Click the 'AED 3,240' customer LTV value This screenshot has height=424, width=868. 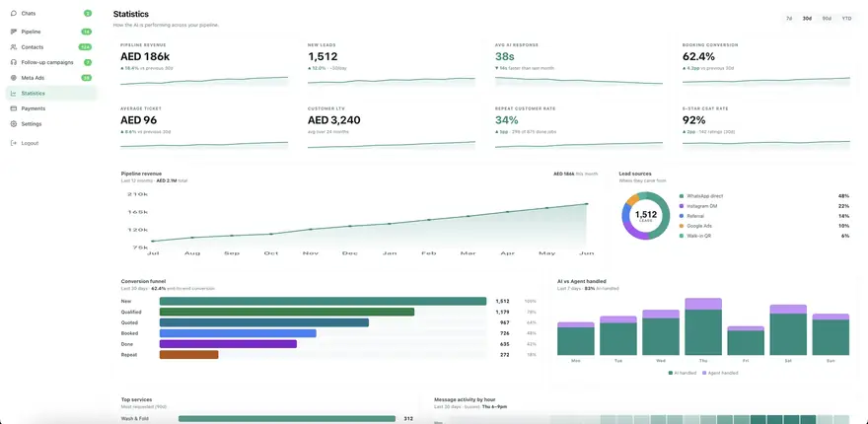click(x=333, y=120)
